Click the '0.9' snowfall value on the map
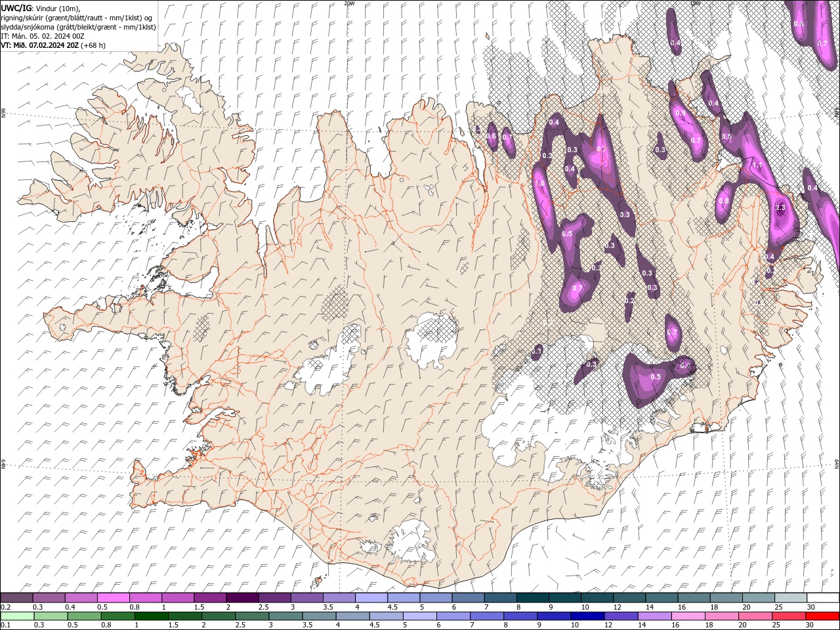The height and width of the screenshot is (630, 840). click(681, 114)
